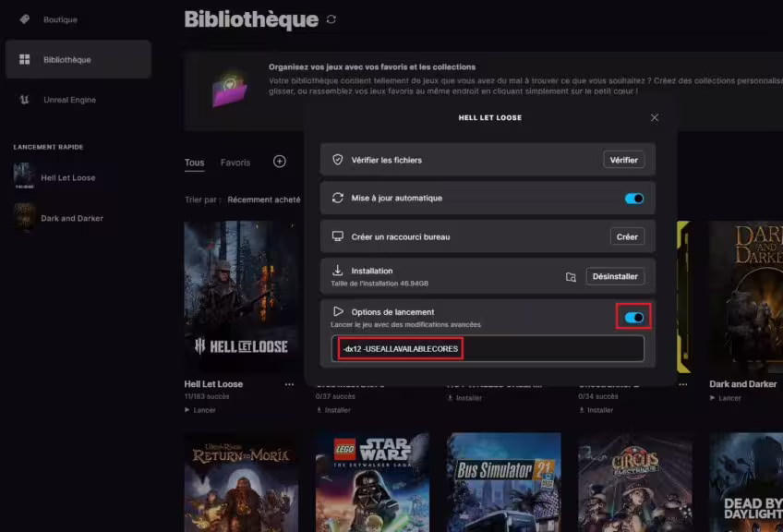The height and width of the screenshot is (532, 783).
Task: Click Lancer under Hell Let Loose
Action: tap(200, 410)
